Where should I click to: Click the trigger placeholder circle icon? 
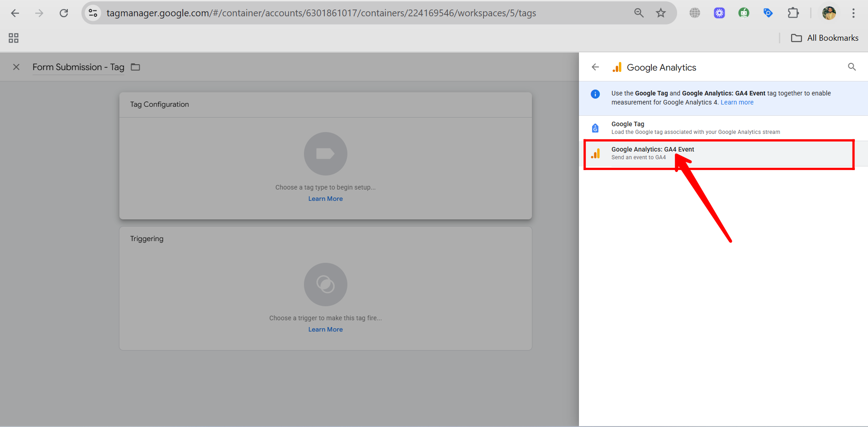(x=326, y=285)
